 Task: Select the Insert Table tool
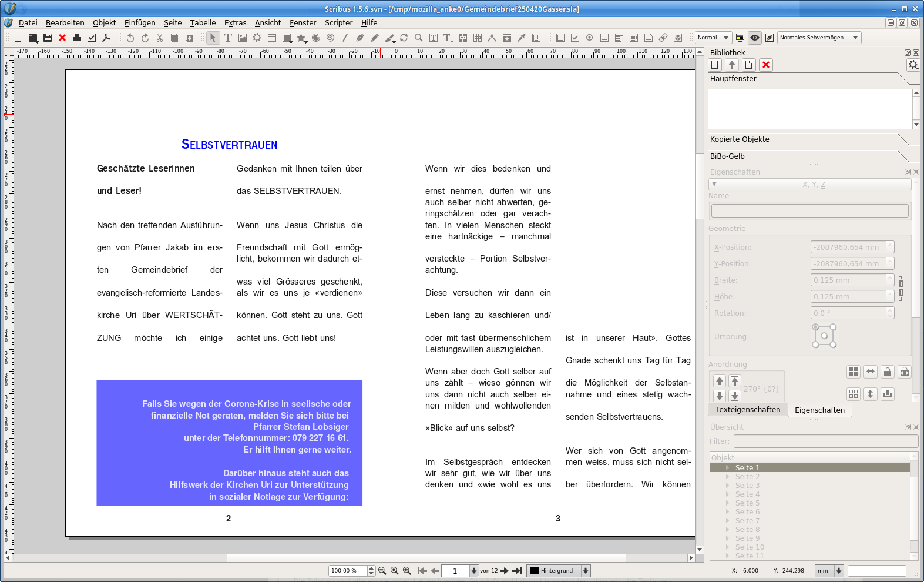[x=272, y=38]
